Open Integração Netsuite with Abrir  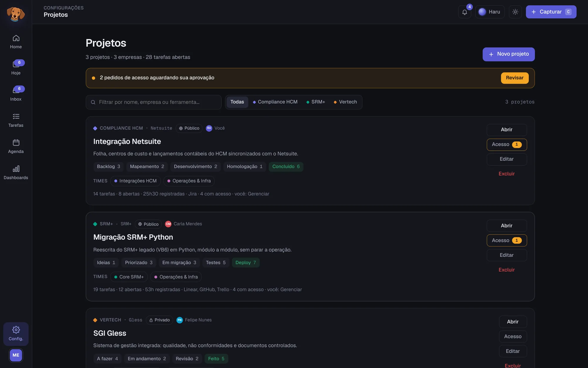(x=507, y=130)
